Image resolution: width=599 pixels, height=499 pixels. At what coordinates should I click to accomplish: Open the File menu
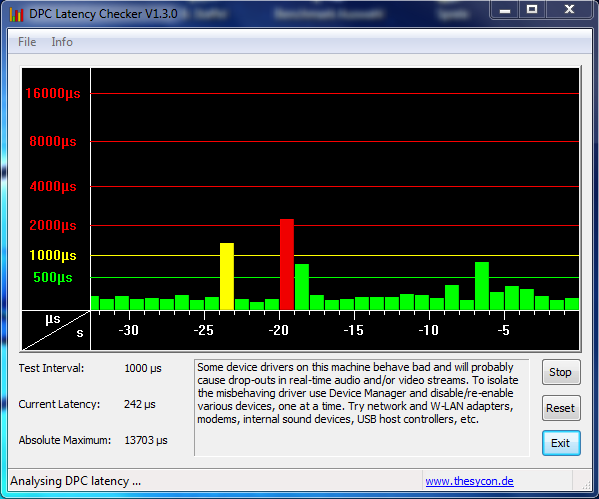pyautogui.click(x=27, y=42)
